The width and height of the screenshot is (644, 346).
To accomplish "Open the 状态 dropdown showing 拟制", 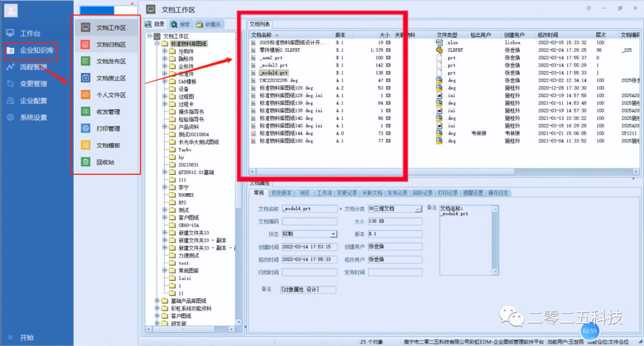I will coord(333,234).
